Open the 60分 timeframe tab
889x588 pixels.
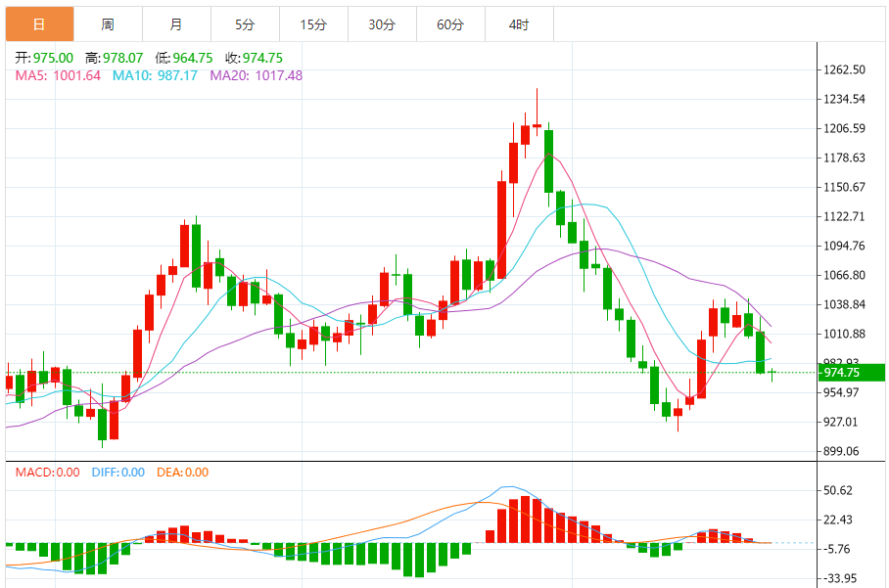450,24
